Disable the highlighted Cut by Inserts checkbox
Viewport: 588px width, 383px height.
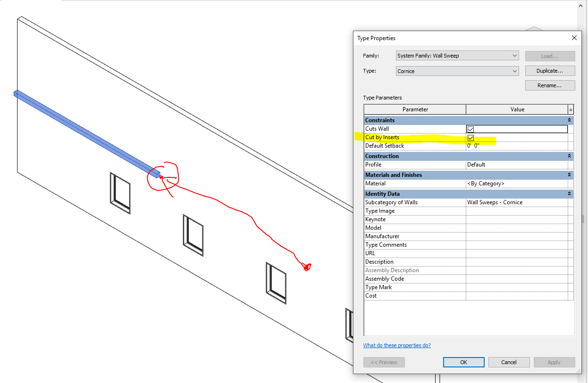tap(470, 137)
